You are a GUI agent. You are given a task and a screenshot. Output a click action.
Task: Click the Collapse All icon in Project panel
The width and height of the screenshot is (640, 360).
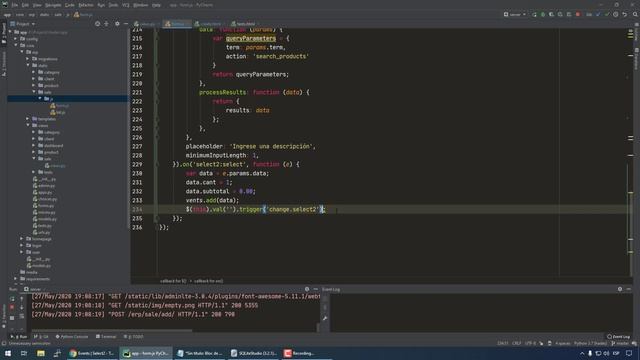click(x=106, y=24)
